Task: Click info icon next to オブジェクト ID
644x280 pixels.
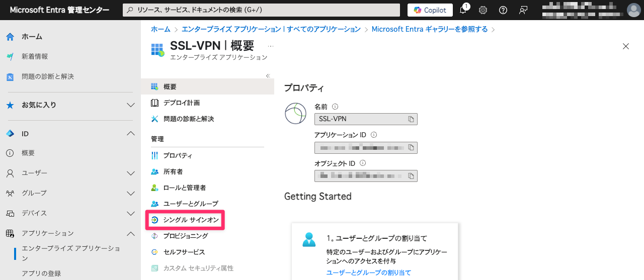Action: [363, 163]
